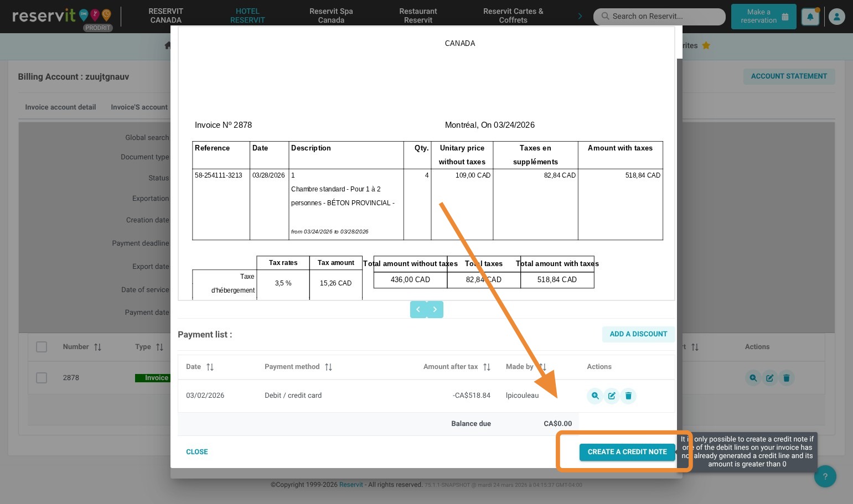Screen dimensions: 853x504
Task: Click the favorites star icon
Action: [x=706, y=45]
